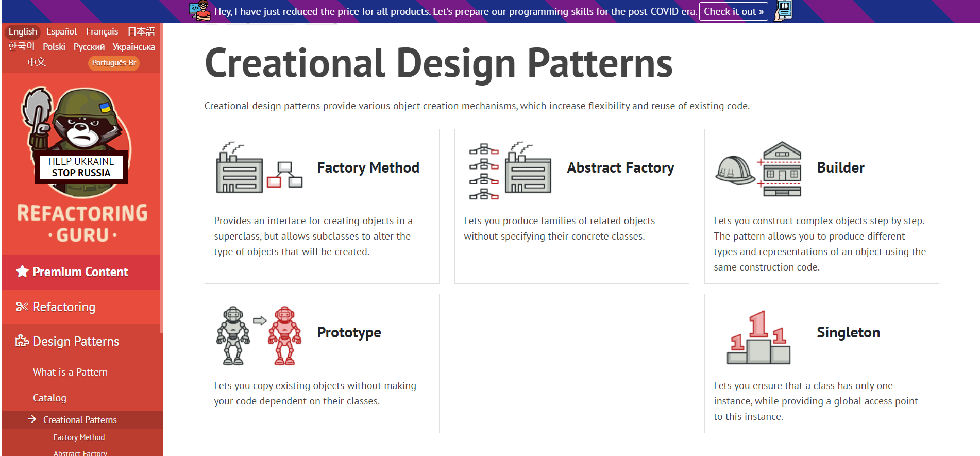Click the Abstract Factory illustration icon
This screenshot has width=980, height=456.
[x=510, y=171]
